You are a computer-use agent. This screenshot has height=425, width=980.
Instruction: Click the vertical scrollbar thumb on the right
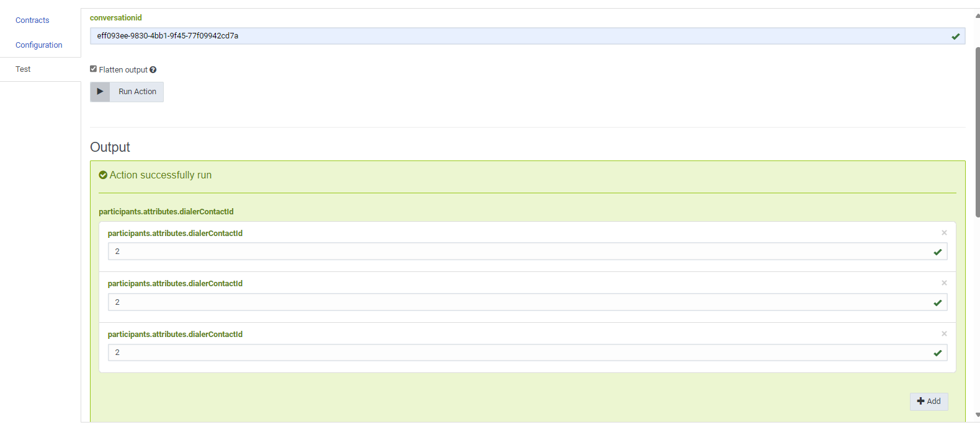point(978,130)
